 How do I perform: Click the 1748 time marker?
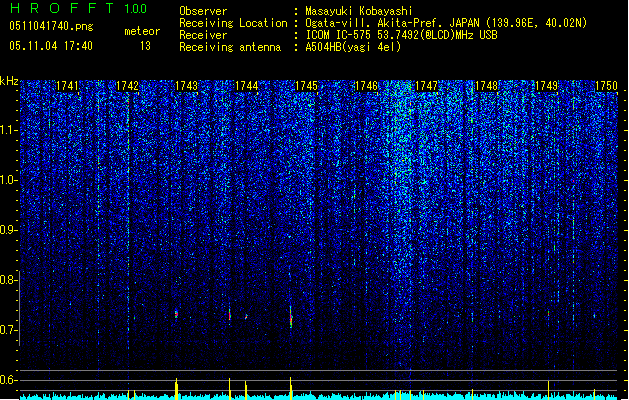pyautogui.click(x=486, y=86)
